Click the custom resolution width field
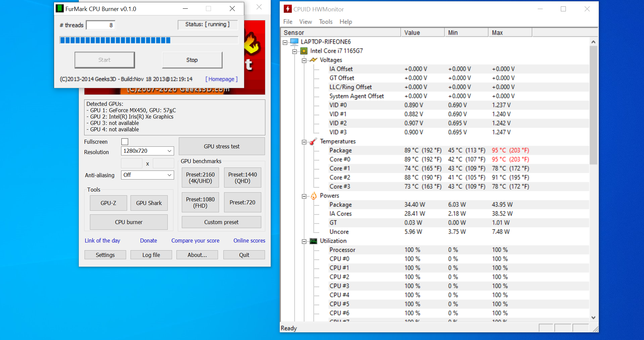The width and height of the screenshot is (644, 340). [131, 163]
